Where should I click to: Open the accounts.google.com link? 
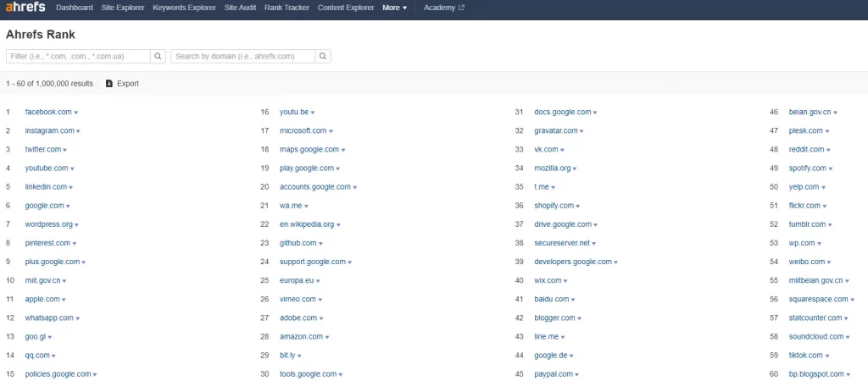(x=315, y=187)
